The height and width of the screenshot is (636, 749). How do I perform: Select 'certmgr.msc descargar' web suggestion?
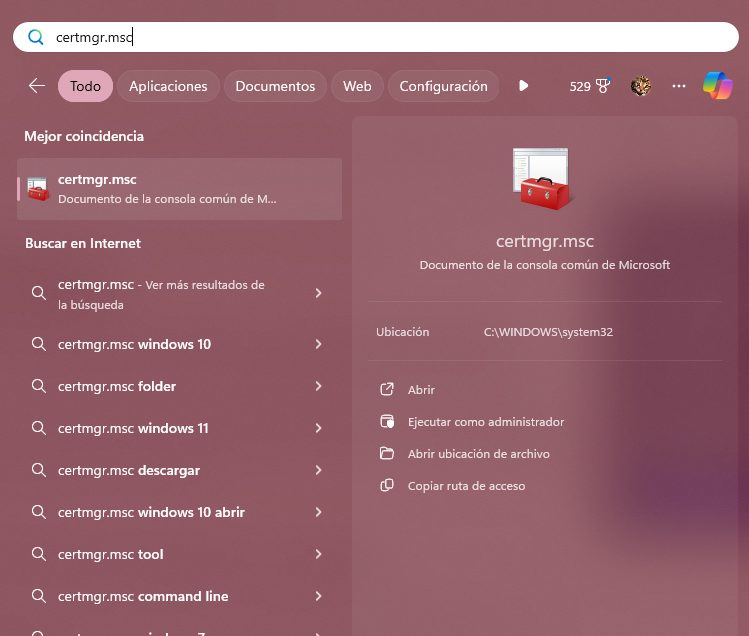(180, 470)
